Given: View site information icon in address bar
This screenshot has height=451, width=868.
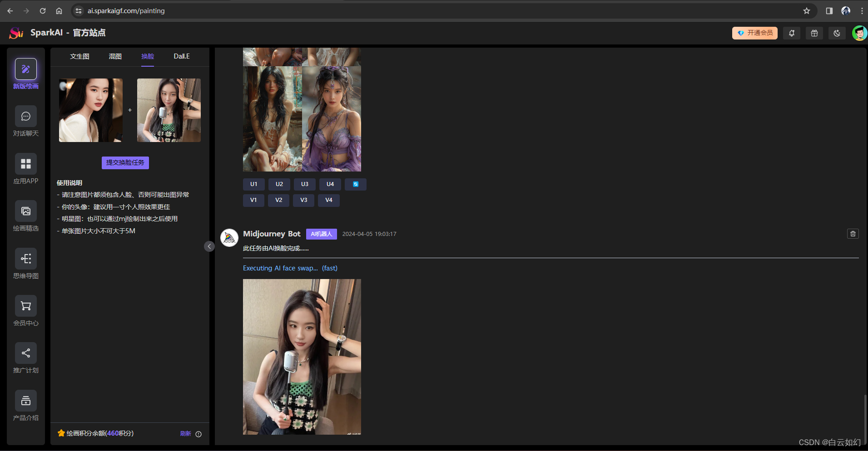Looking at the screenshot, I should [x=79, y=11].
